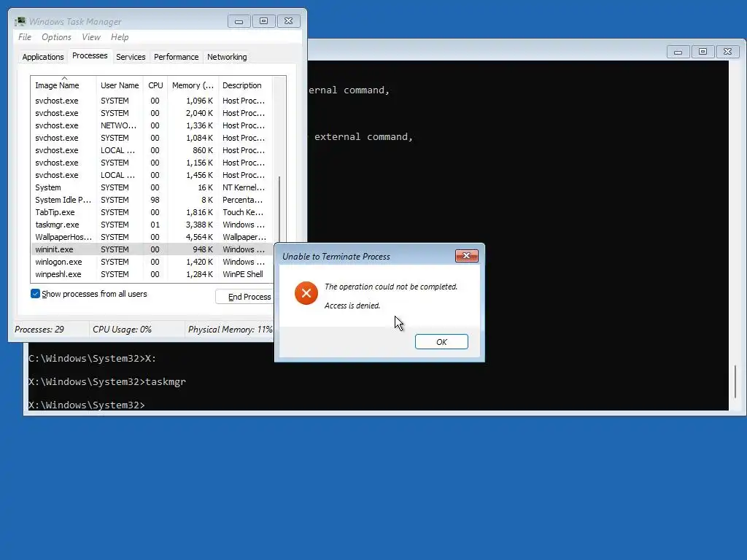747x560 pixels.
Task: Click CPU Usage: 0% in status bar
Action: click(x=122, y=330)
